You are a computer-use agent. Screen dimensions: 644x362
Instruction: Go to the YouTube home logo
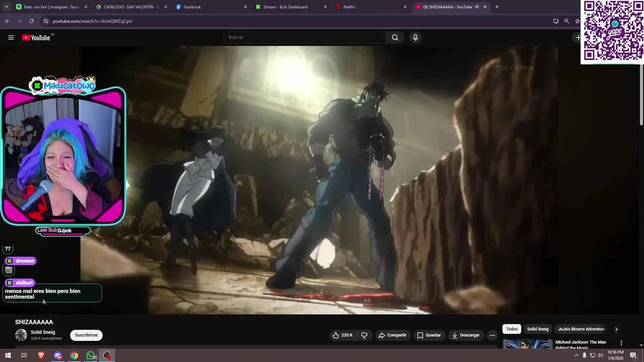pos(36,38)
